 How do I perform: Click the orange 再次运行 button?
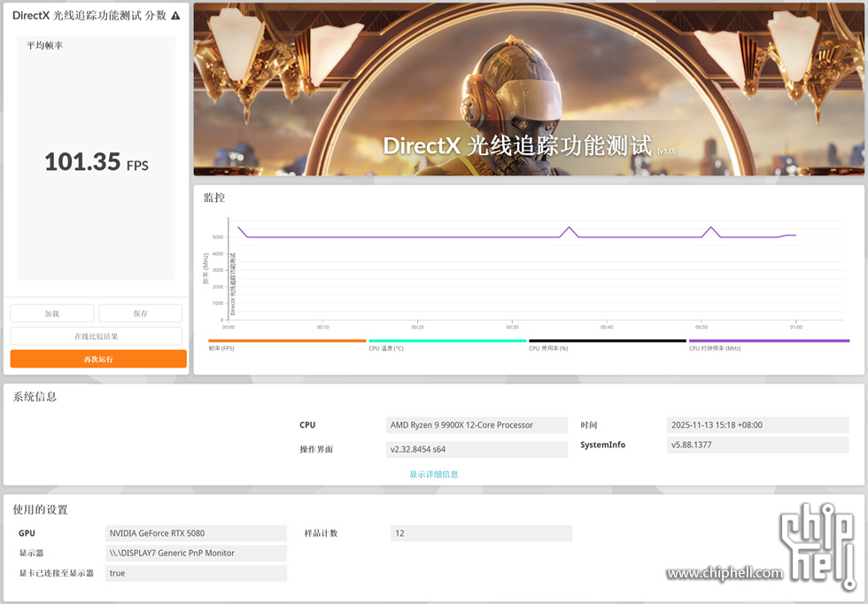pos(98,359)
